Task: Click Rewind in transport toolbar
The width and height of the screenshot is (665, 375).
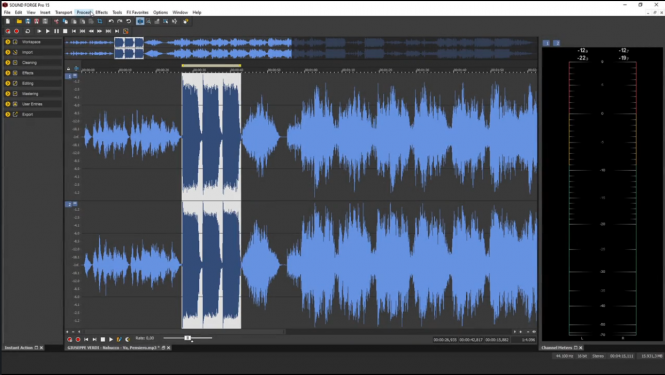Action: (x=91, y=31)
